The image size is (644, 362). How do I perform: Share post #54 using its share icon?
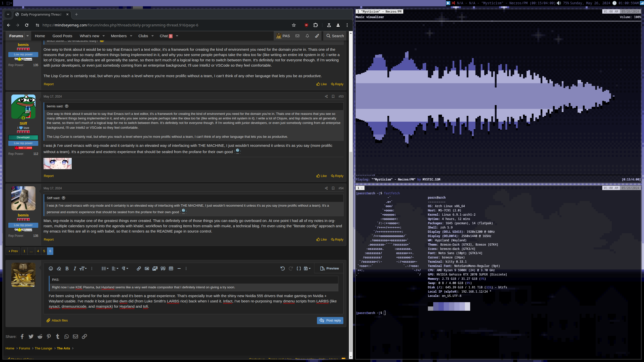[326, 188]
